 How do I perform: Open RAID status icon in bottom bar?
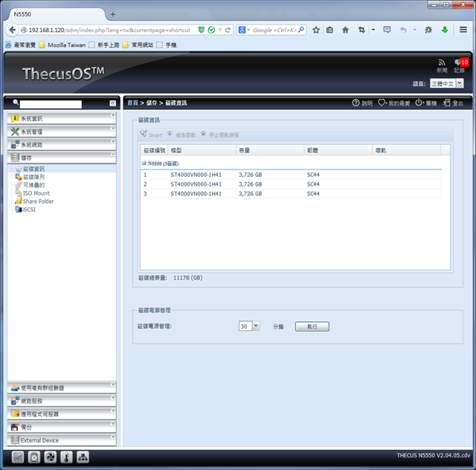(x=18, y=457)
